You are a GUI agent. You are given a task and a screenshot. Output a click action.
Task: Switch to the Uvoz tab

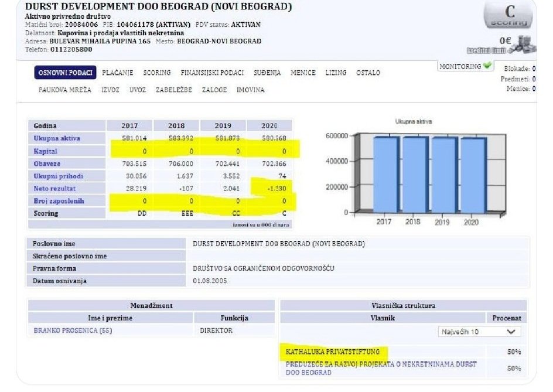coord(138,90)
